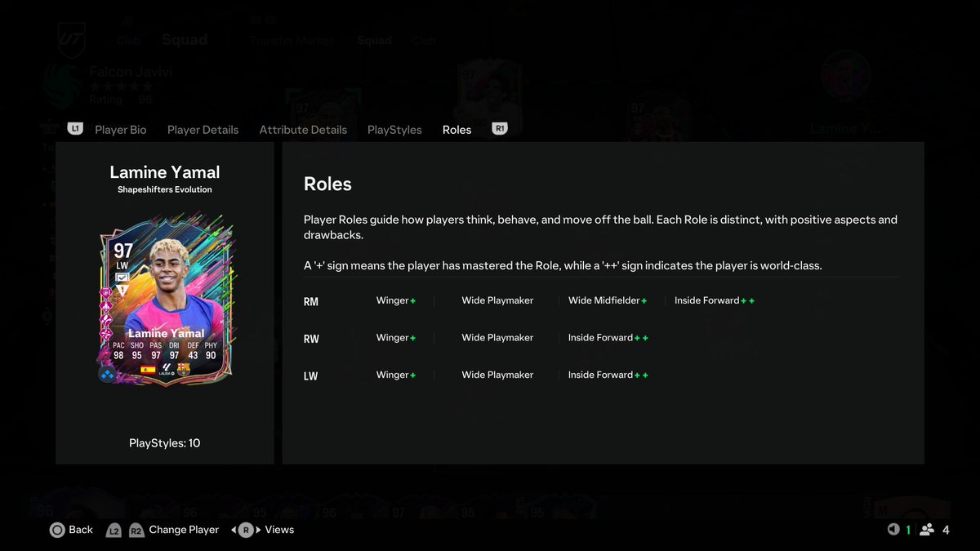Click the PHY 90 stat on card

[211, 350]
